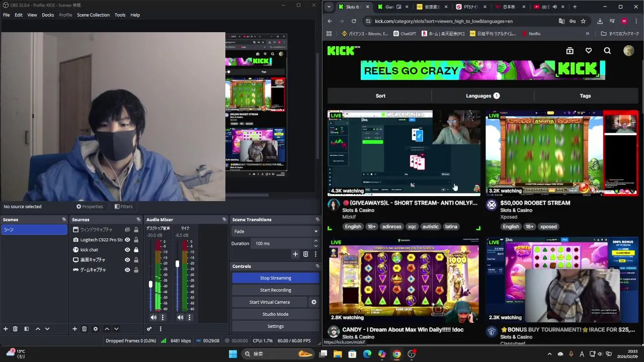Click the OBS Studio taskbar icon
The height and width of the screenshot is (362, 644).
(412, 354)
